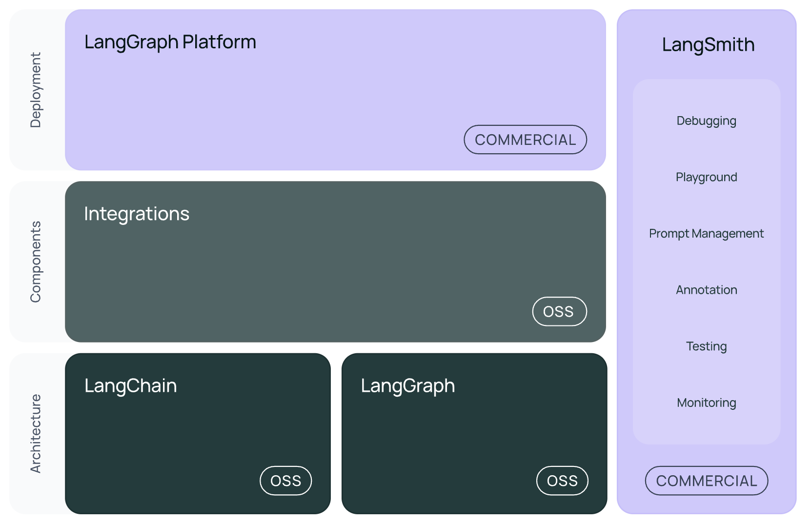Click the Architecture row label
812x525 pixels.
36,433
